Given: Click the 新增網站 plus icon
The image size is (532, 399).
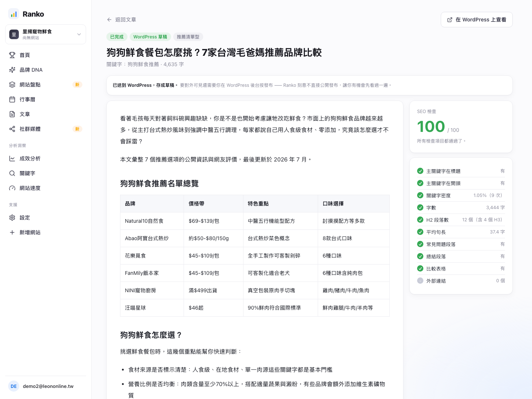Looking at the screenshot, I should click(x=12, y=232).
